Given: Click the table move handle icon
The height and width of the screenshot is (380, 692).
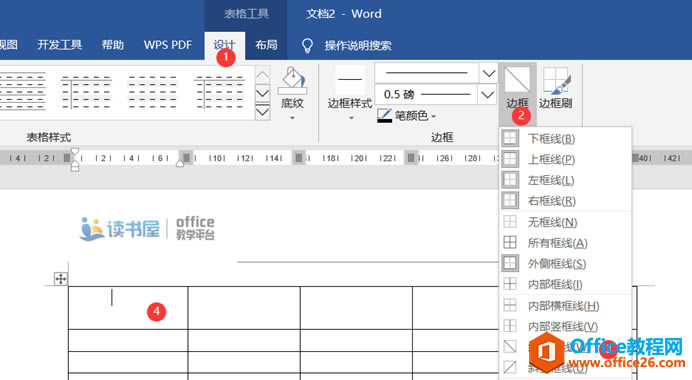Looking at the screenshot, I should coord(60,279).
